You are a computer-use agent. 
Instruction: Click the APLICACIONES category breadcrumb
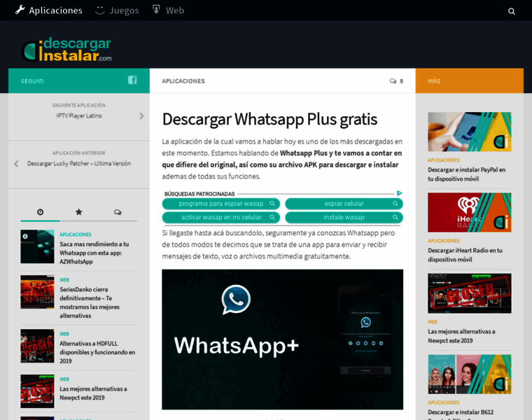(x=183, y=81)
